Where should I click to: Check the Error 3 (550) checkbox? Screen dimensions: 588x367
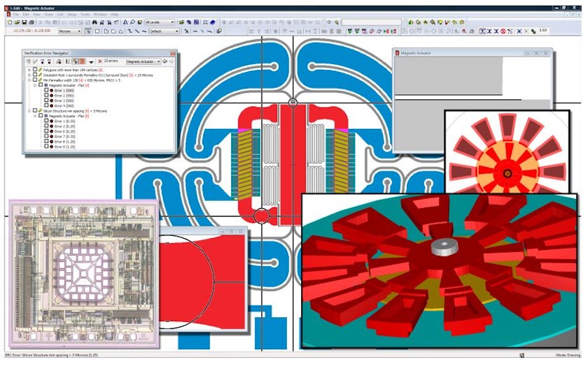[x=46, y=100]
